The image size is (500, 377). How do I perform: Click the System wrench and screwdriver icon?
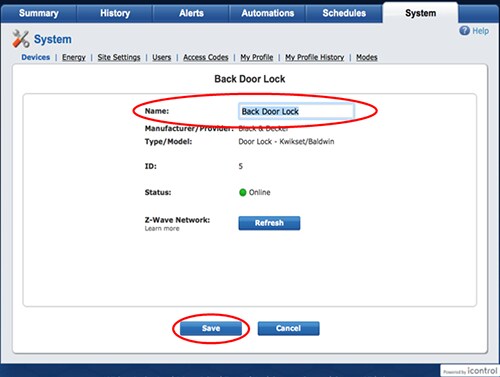click(21, 39)
